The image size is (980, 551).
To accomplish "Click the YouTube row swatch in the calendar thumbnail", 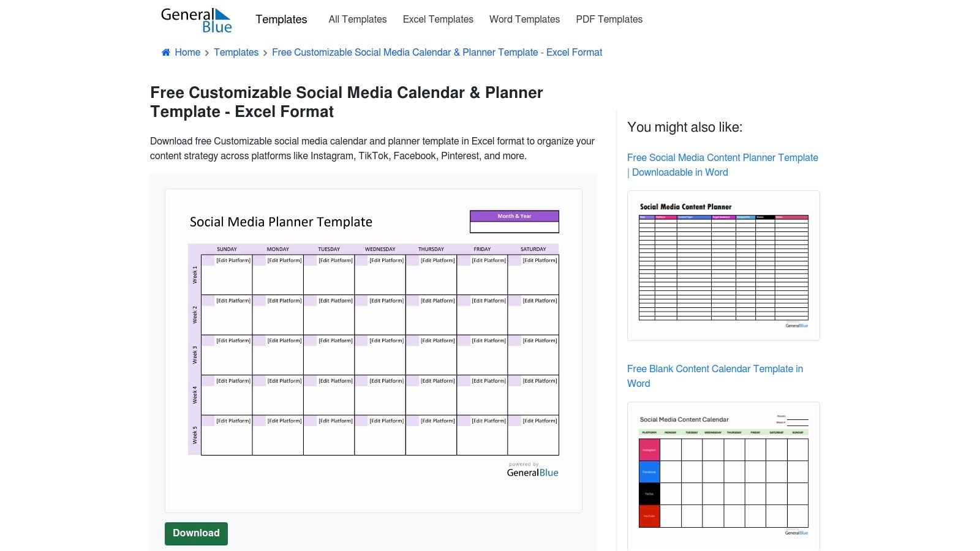I will [x=649, y=516].
